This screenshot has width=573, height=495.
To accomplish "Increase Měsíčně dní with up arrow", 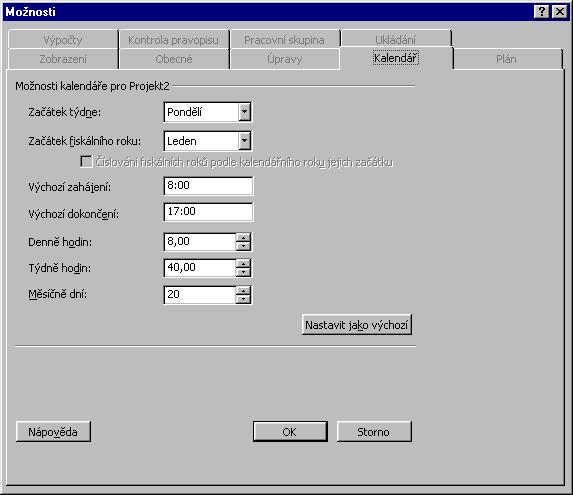I will (x=243, y=291).
